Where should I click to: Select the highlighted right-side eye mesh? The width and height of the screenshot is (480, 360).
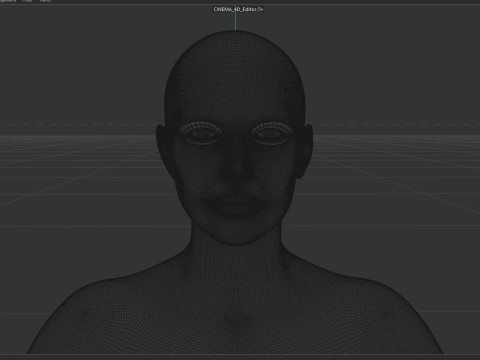pos(272,133)
